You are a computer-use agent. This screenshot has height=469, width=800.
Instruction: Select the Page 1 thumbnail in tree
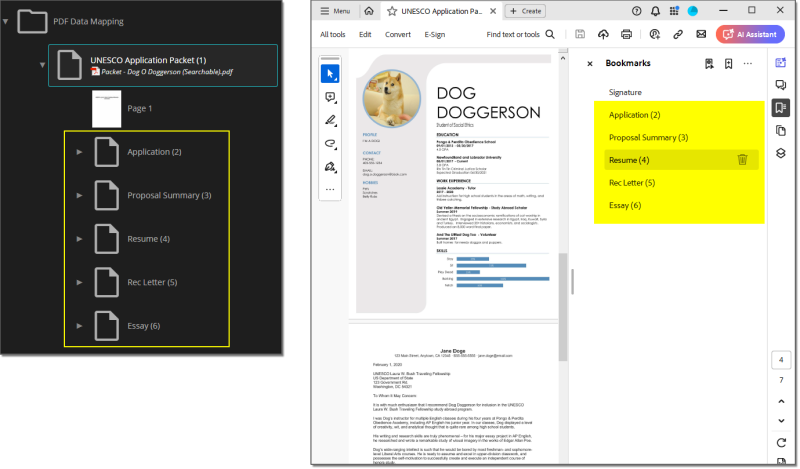click(107, 109)
